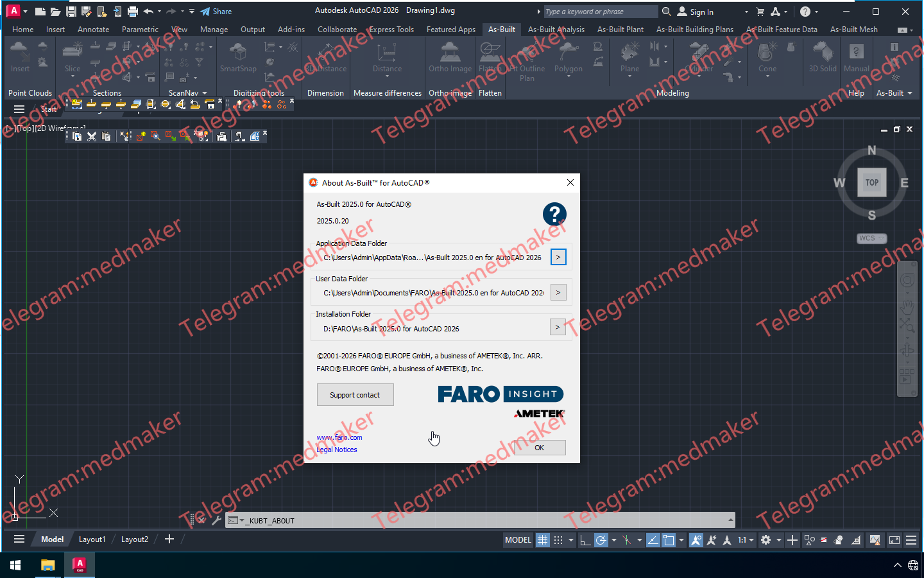Screen dimensions: 924x578
Task: Switch to the As-Built Analysis ribbon tab
Action: pos(556,30)
